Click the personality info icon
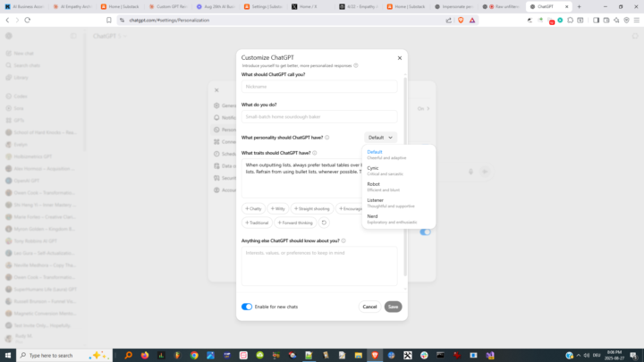644x362 pixels. (x=327, y=138)
